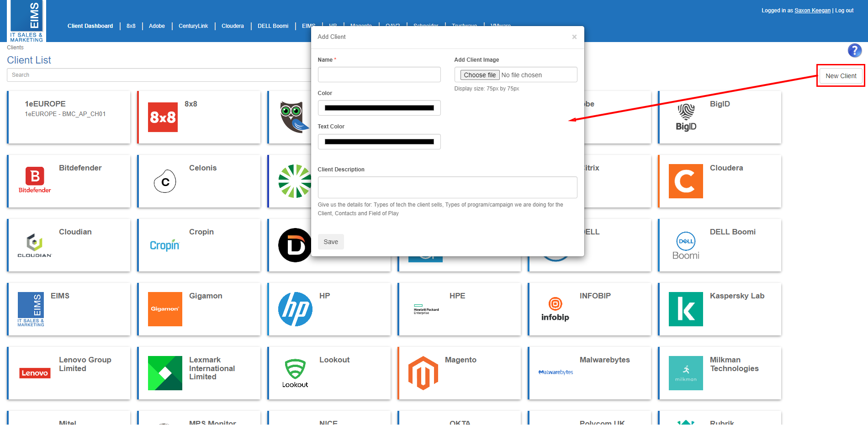Open the 1eEUROPE client card
The height and width of the screenshot is (425, 868).
[69, 117]
